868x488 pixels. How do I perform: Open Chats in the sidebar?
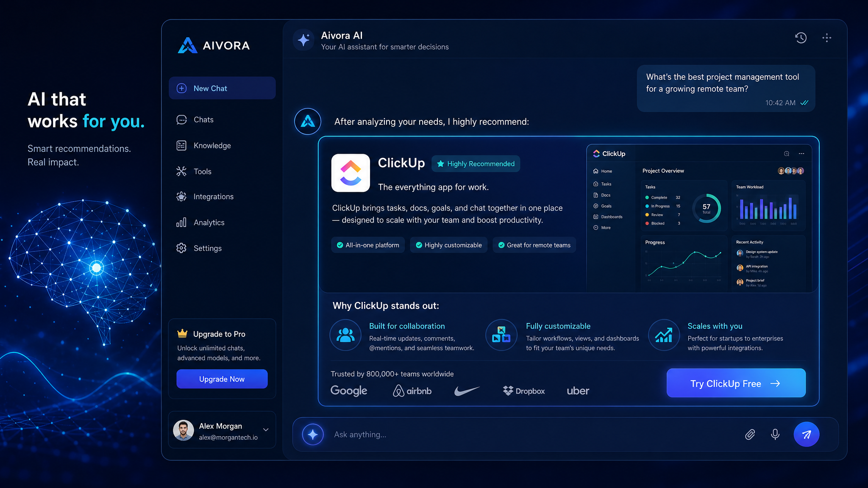coord(195,120)
